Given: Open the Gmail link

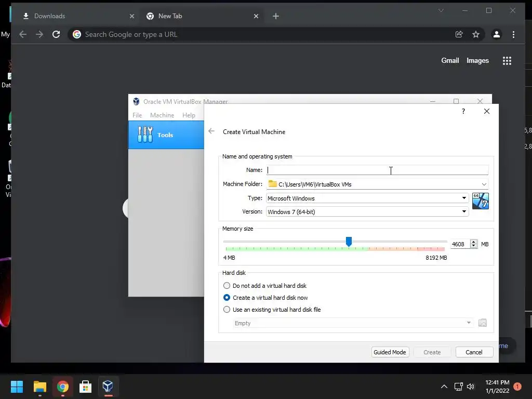Looking at the screenshot, I should click(x=450, y=60).
